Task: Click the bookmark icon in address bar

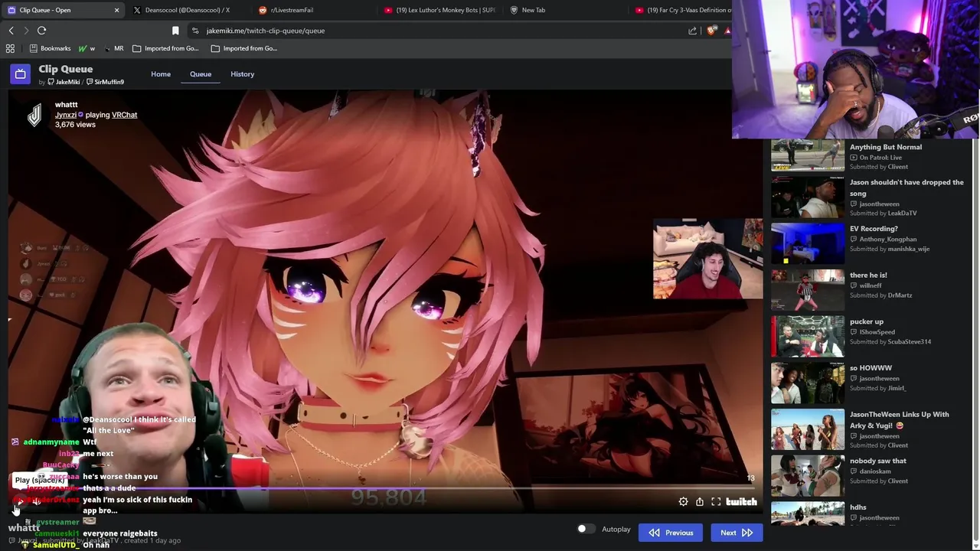Action: coord(175,31)
